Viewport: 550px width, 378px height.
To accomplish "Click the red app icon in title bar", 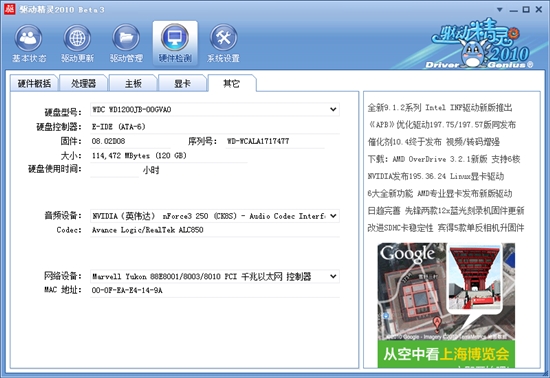I will [x=9, y=9].
